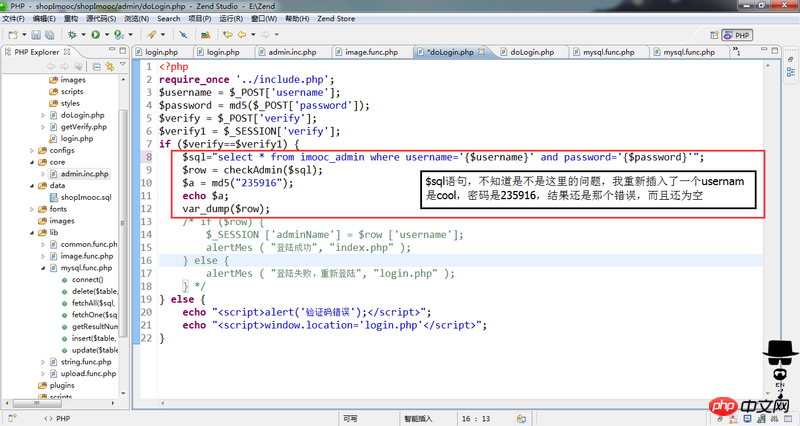
Task: Toggle the Mark Occurrences toolbar icon
Action: pos(183,35)
